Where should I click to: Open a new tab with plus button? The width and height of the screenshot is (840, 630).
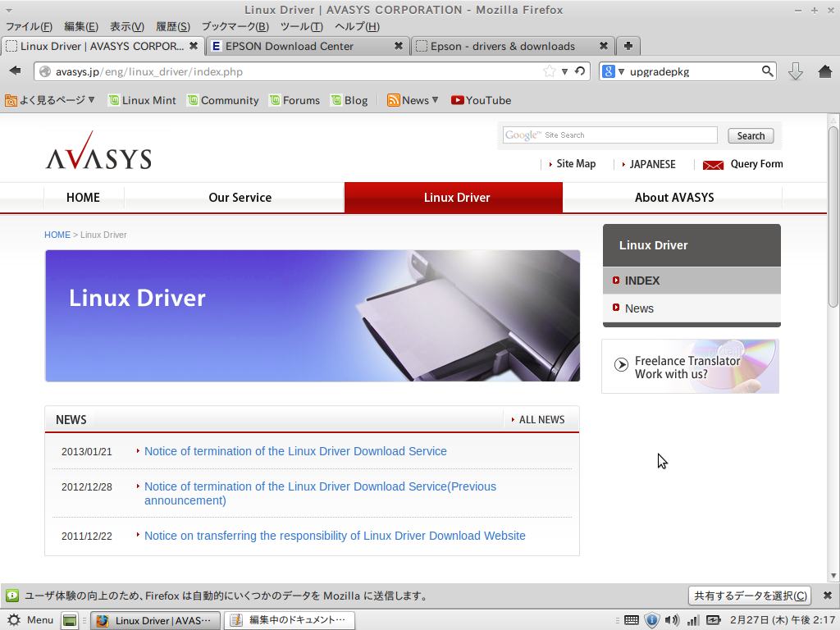628,46
